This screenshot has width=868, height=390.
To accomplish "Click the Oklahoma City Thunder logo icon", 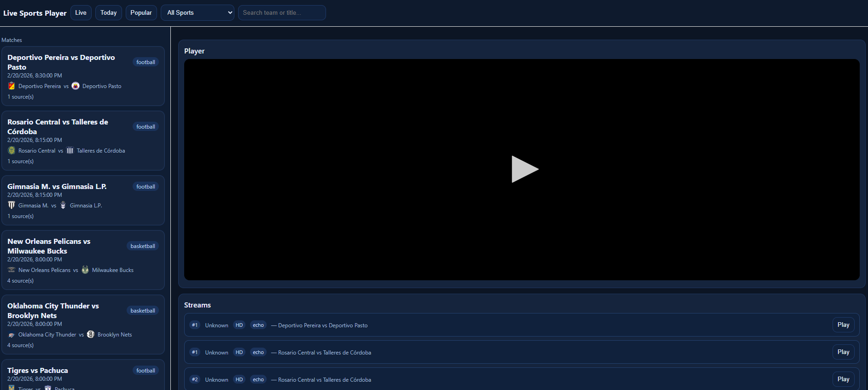I will (12, 334).
